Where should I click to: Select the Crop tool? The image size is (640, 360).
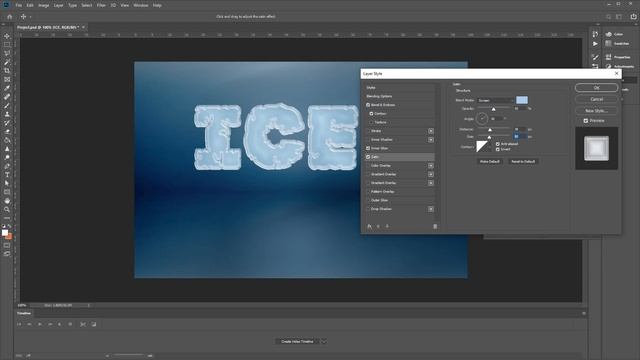click(7, 71)
